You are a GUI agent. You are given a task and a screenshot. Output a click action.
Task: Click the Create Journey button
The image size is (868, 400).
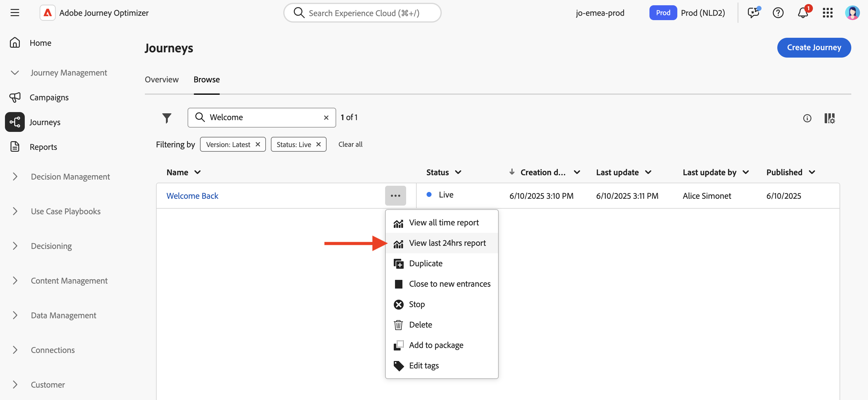coord(814,47)
